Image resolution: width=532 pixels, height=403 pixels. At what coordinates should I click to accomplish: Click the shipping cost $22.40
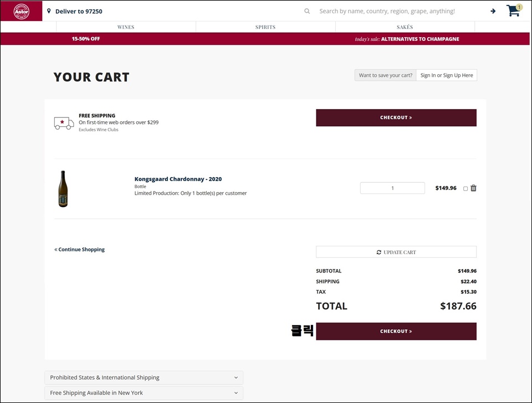coord(469,281)
